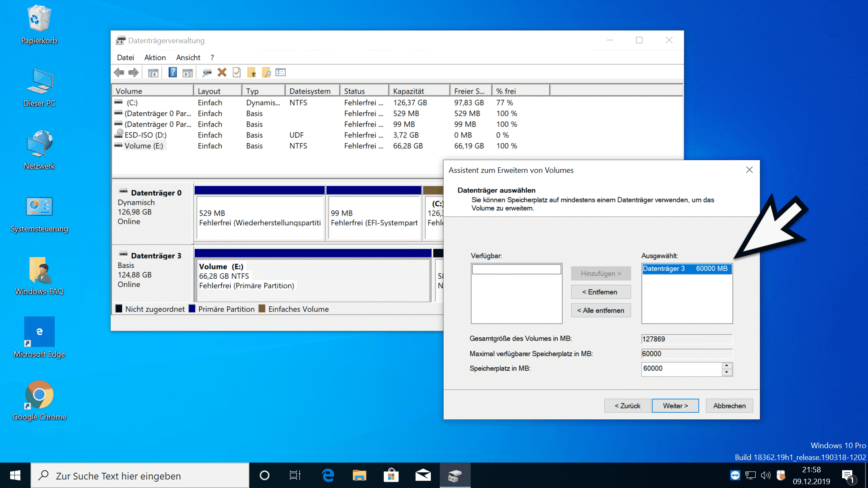
Task: Decrease Speicherplatz in MB with down stepper
Action: coord(727,373)
